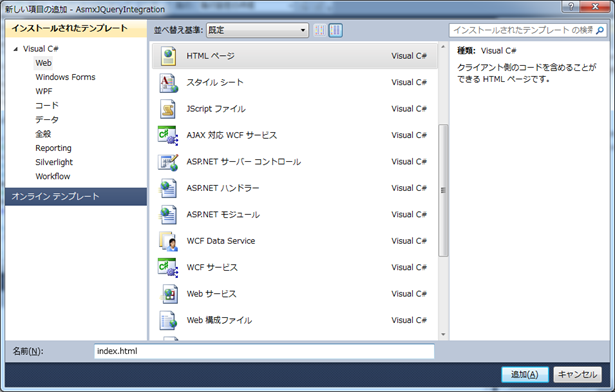
Task: Choose the WCF Data Service icon
Action: tap(168, 241)
